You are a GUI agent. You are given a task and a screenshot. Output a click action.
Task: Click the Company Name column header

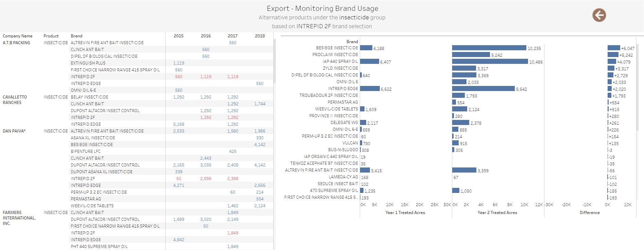point(18,36)
